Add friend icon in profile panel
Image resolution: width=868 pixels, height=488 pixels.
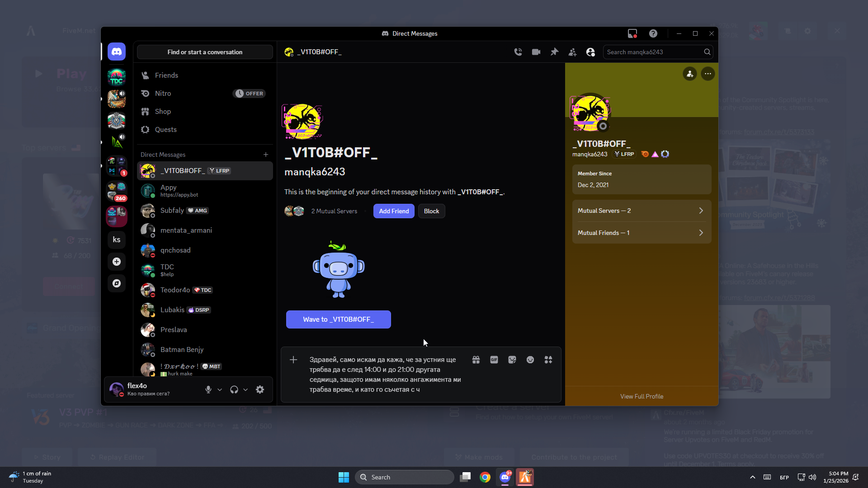click(690, 74)
